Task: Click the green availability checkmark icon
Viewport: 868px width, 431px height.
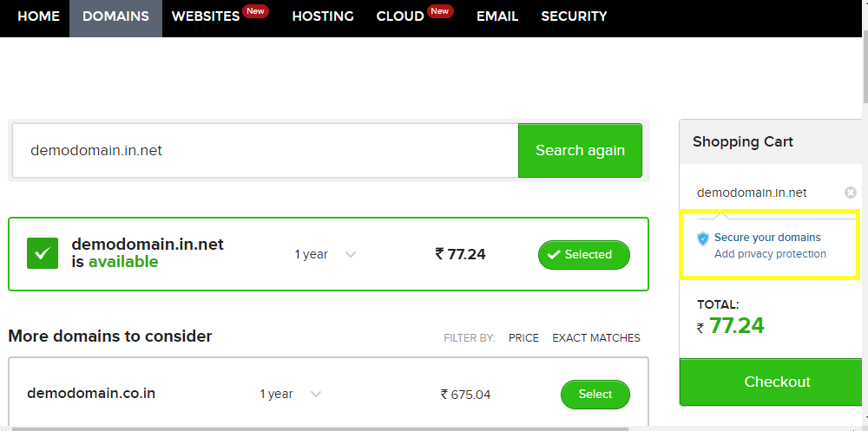Action: (x=43, y=253)
